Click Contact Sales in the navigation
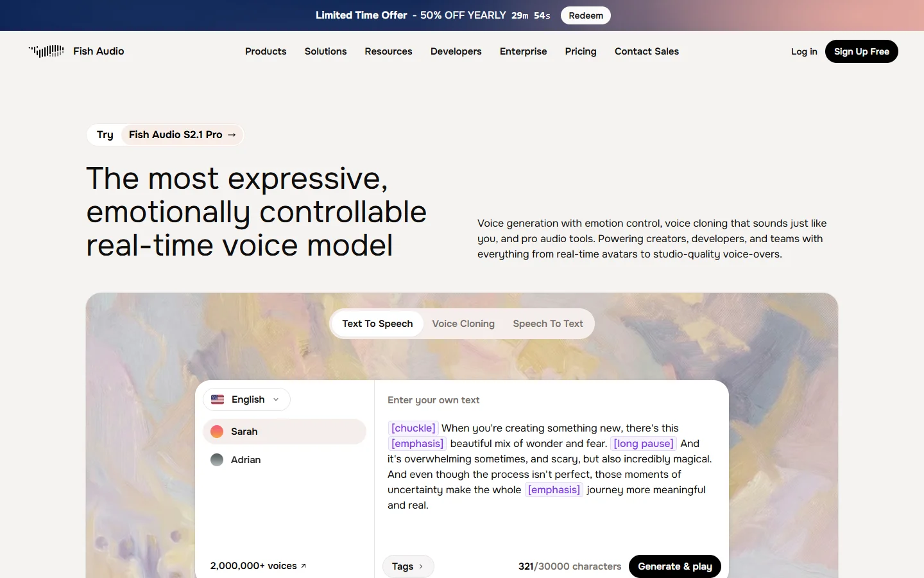The image size is (924, 578). click(646, 51)
